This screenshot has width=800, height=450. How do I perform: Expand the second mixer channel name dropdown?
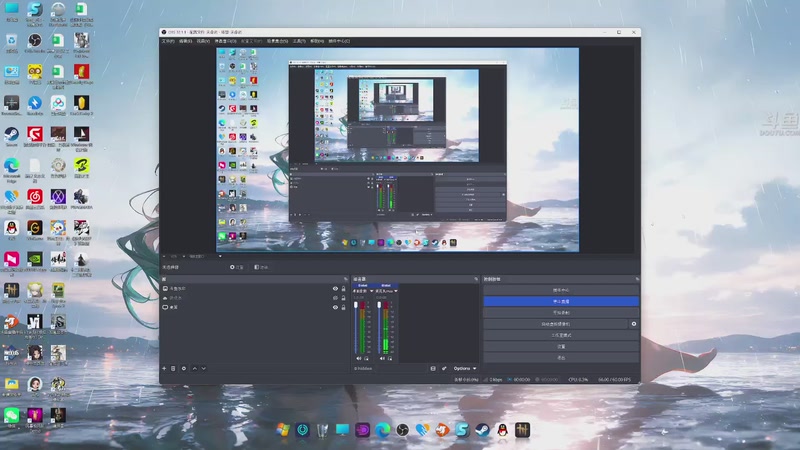(396, 291)
